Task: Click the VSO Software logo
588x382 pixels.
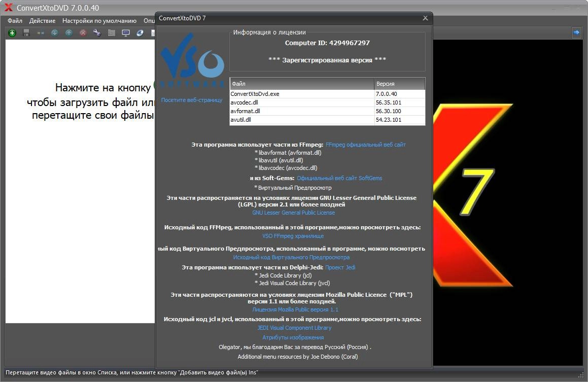Action: tap(192, 60)
